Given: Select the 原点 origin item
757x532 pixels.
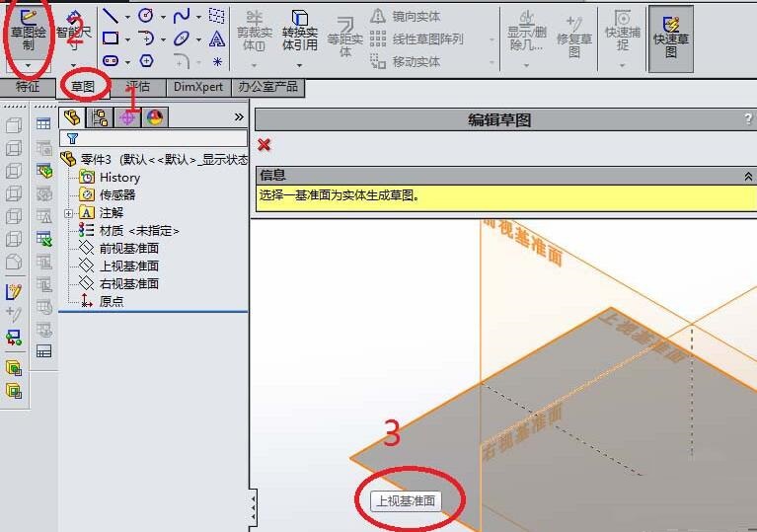Looking at the screenshot, I should 102,301.
